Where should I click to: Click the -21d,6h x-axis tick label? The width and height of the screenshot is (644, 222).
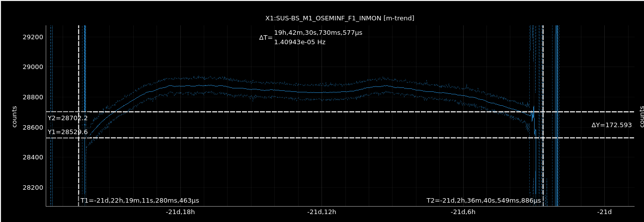click(463, 212)
